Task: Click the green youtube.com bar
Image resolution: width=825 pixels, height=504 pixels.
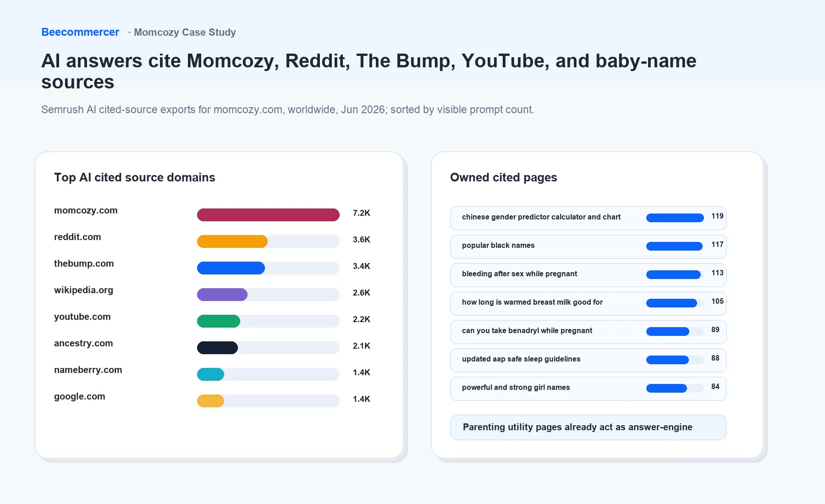Action: (219, 321)
